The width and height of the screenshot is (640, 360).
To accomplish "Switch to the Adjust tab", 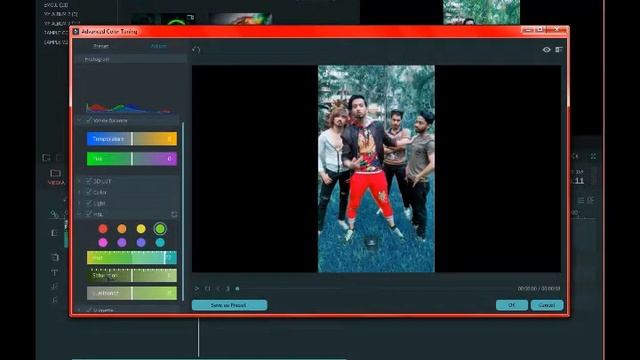I will (158, 46).
